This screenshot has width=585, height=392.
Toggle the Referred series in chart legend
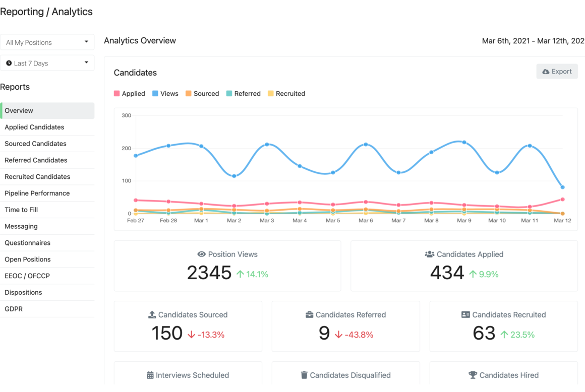(x=243, y=94)
